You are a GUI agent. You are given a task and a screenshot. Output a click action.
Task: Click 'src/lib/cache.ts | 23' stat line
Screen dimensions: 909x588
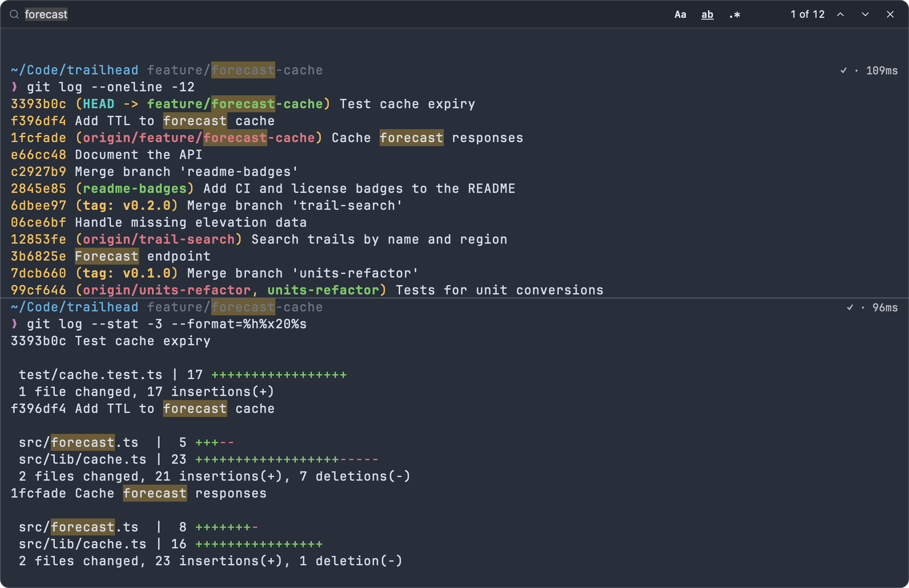199,459
